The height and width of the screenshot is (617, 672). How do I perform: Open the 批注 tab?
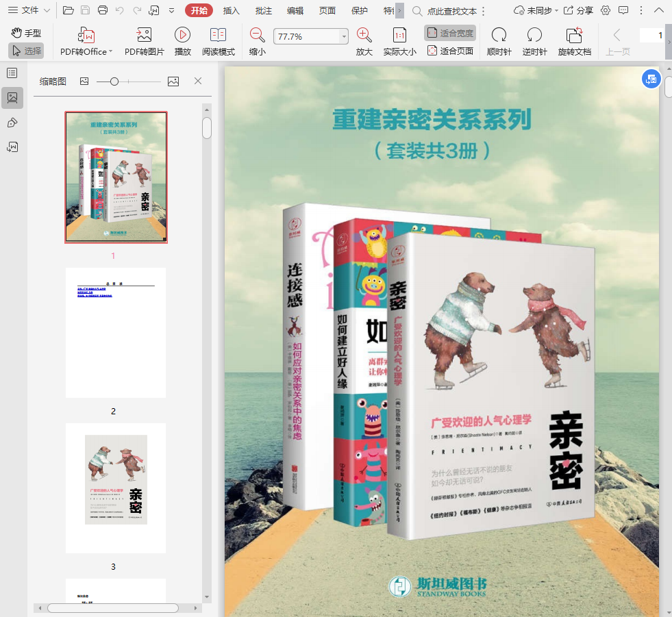coord(263,11)
